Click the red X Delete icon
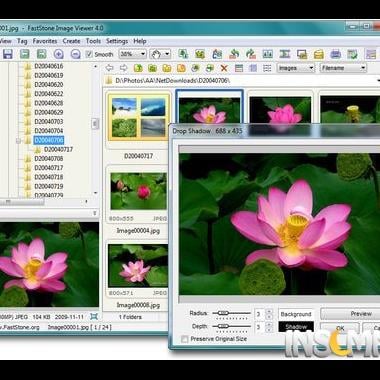The height and width of the screenshot is (380, 380). [x=224, y=68]
